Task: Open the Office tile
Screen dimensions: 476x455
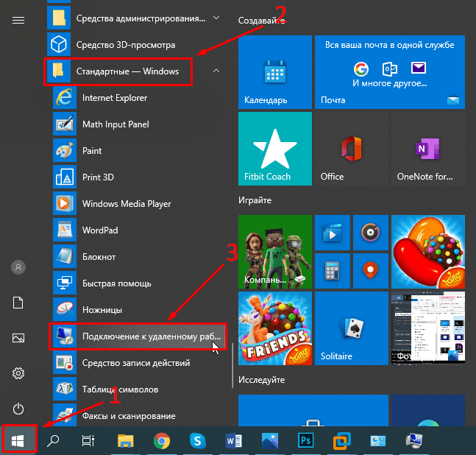Action: coord(351,149)
